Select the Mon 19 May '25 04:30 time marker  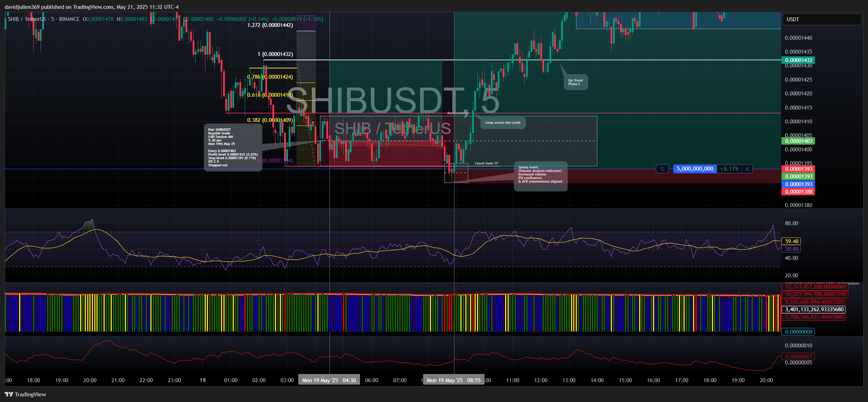click(329, 380)
